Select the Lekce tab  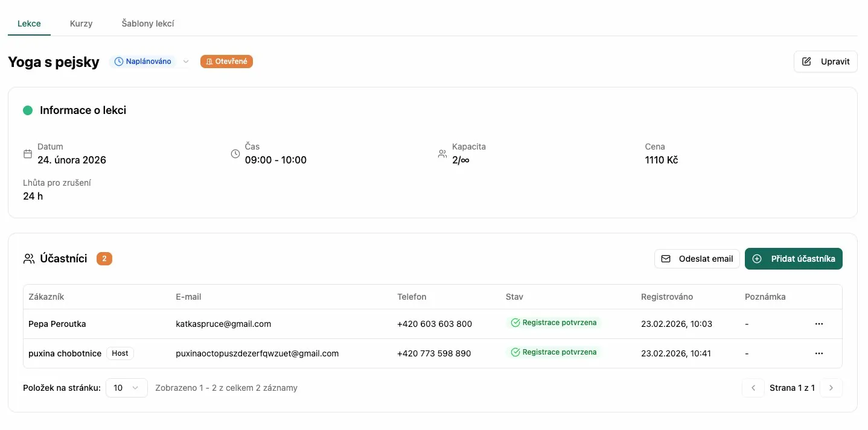pos(29,24)
